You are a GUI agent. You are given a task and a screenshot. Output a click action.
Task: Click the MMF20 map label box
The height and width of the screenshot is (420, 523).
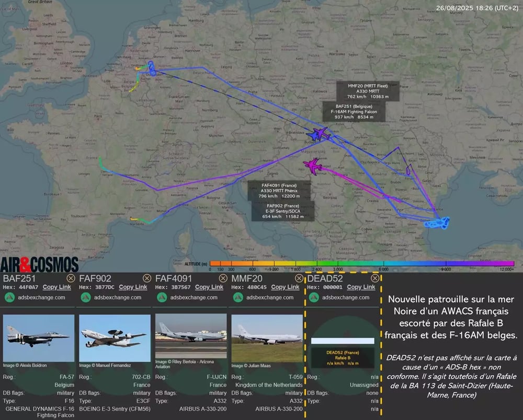[368, 91]
